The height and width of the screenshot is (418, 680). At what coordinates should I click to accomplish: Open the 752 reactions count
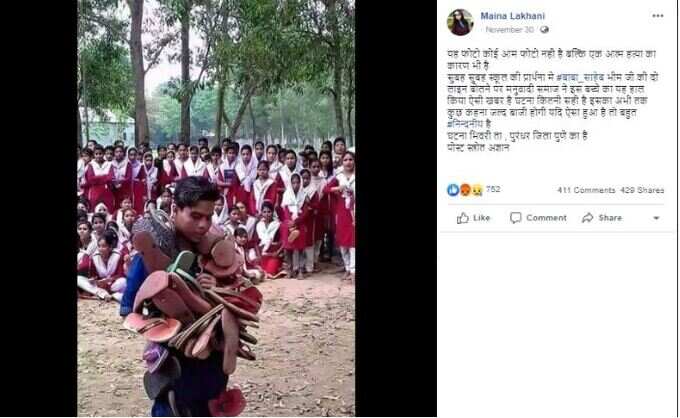click(x=493, y=189)
